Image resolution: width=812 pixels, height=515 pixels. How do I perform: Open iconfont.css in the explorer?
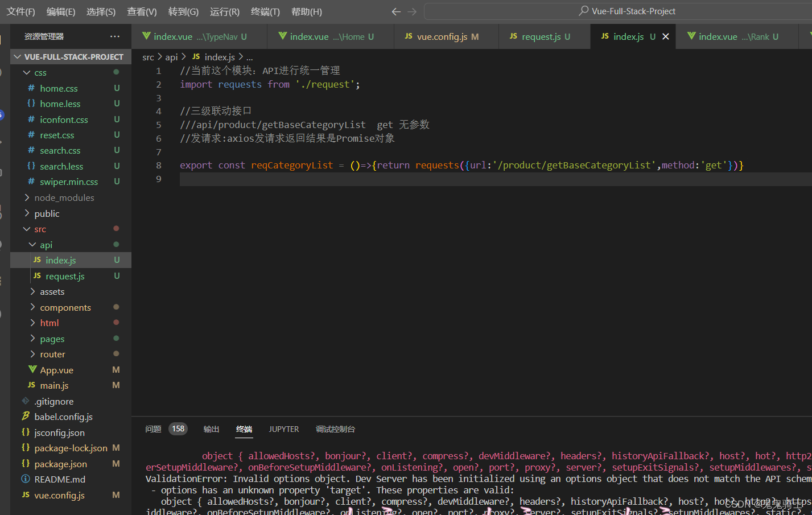point(64,120)
